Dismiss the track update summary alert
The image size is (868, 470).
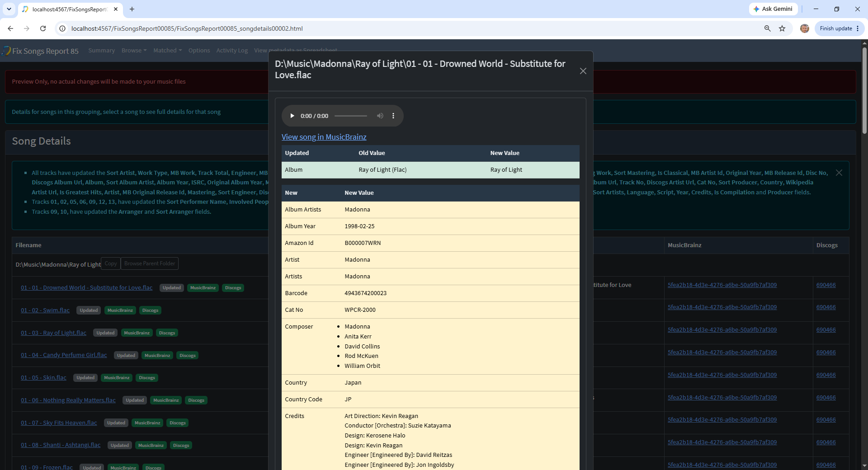point(839,173)
